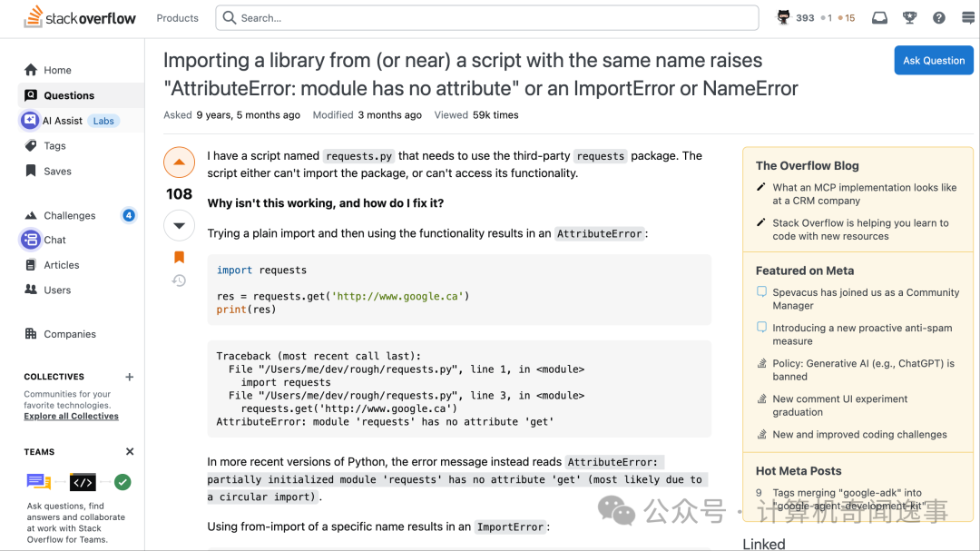Click the Users people icon
Image resolution: width=980 pixels, height=551 pixels.
pos(31,289)
